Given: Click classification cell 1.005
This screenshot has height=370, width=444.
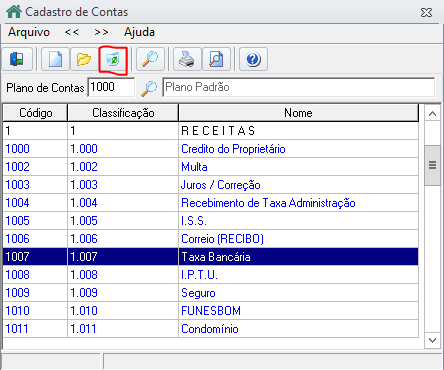Looking at the screenshot, I should pyautogui.click(x=123, y=221).
